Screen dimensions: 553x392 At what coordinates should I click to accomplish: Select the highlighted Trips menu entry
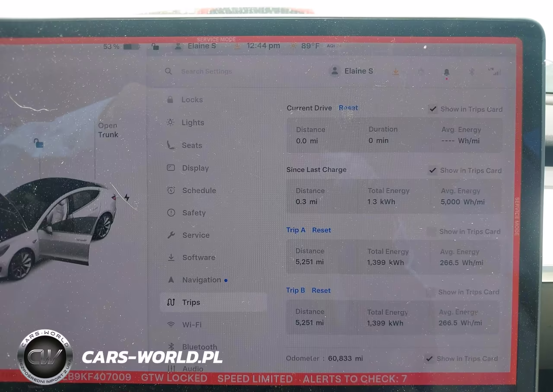point(213,302)
